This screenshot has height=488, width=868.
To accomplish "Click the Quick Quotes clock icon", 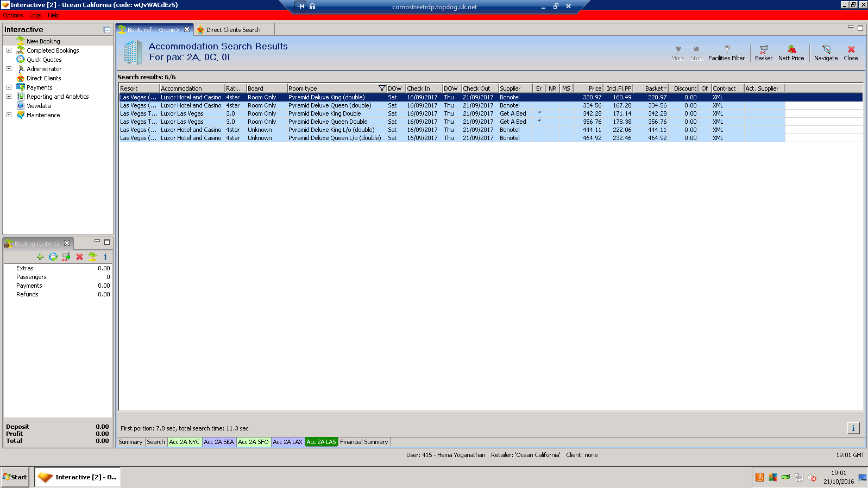I will (21, 60).
